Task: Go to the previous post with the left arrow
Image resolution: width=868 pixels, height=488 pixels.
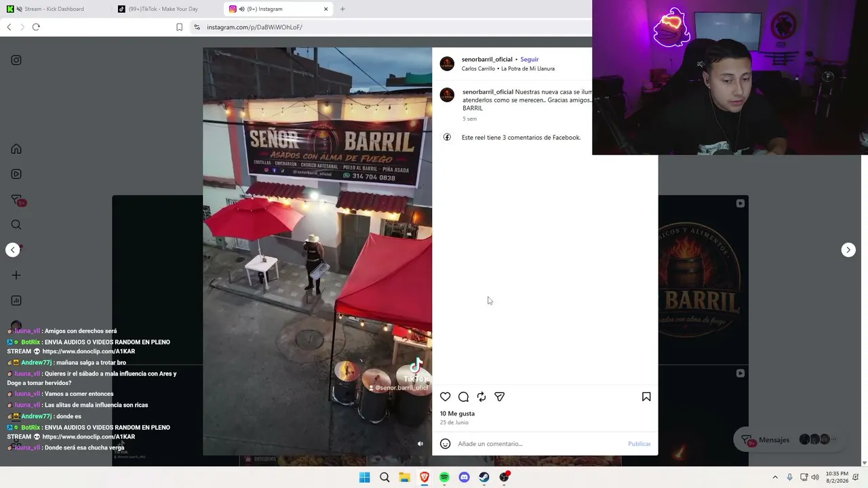Action: pos(13,250)
